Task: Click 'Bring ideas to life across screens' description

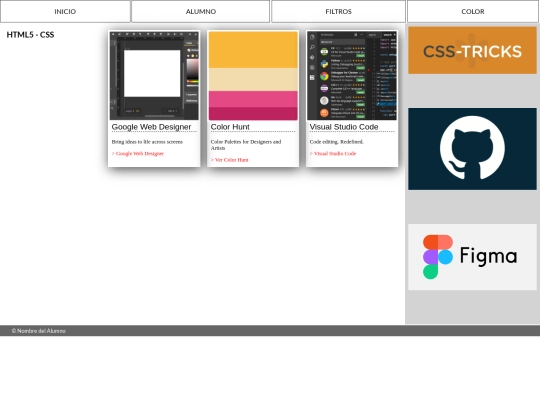Action: pos(147,142)
